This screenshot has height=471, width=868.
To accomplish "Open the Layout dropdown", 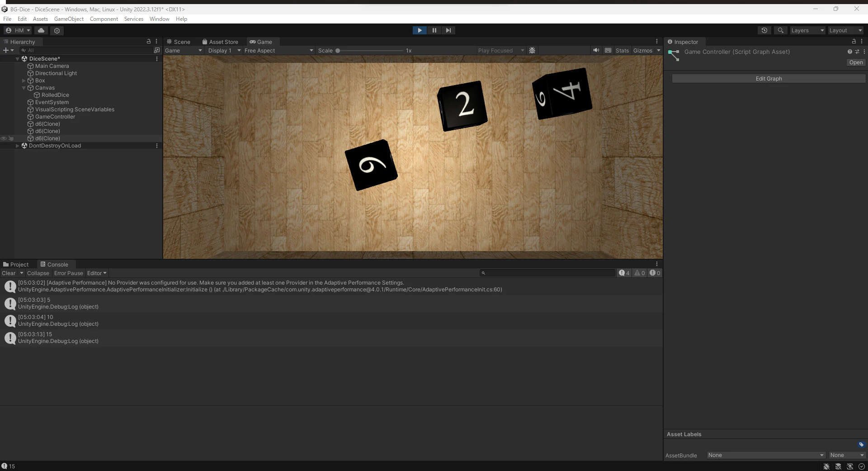I will pos(845,30).
